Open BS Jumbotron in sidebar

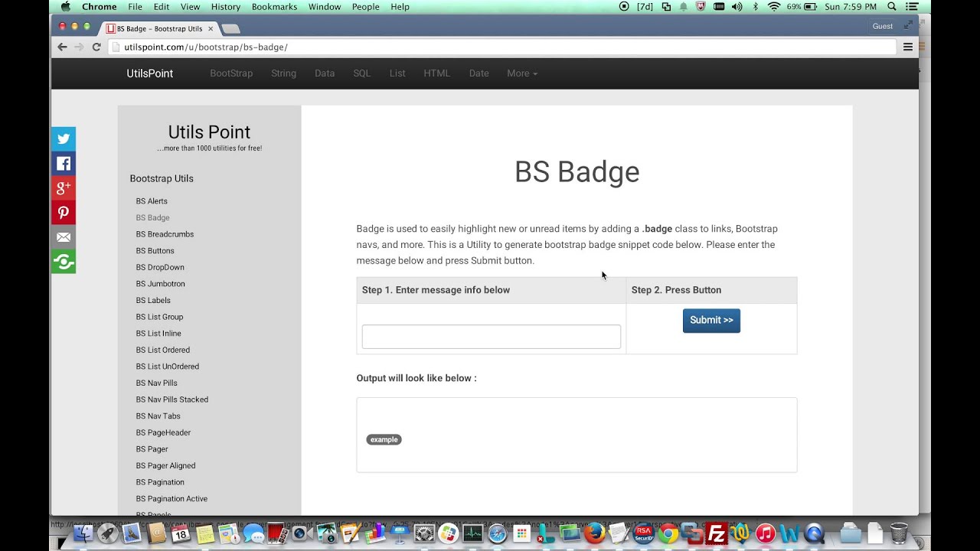click(161, 284)
